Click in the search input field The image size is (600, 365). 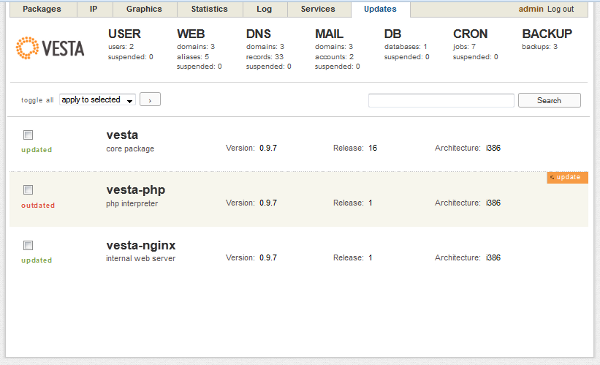pos(441,100)
